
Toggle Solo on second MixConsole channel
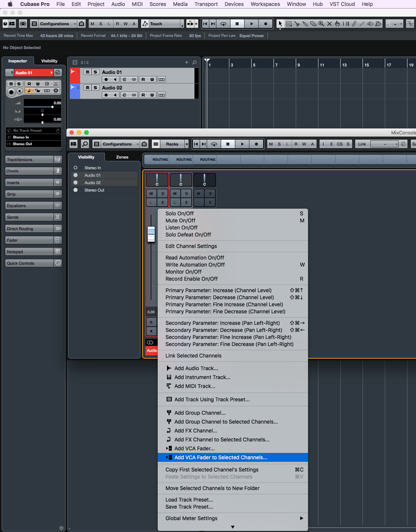click(186, 193)
